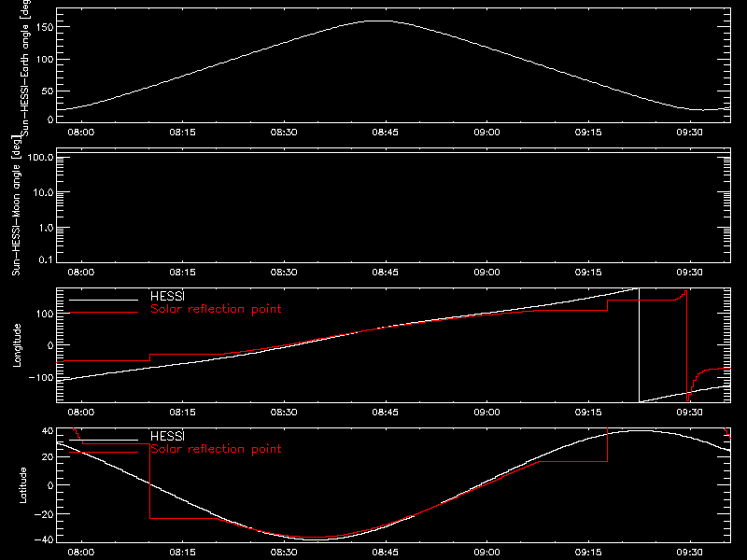The width and height of the screenshot is (747, 560).
Task: Select 09:30 below the Earth angle plot
Action: (689, 133)
